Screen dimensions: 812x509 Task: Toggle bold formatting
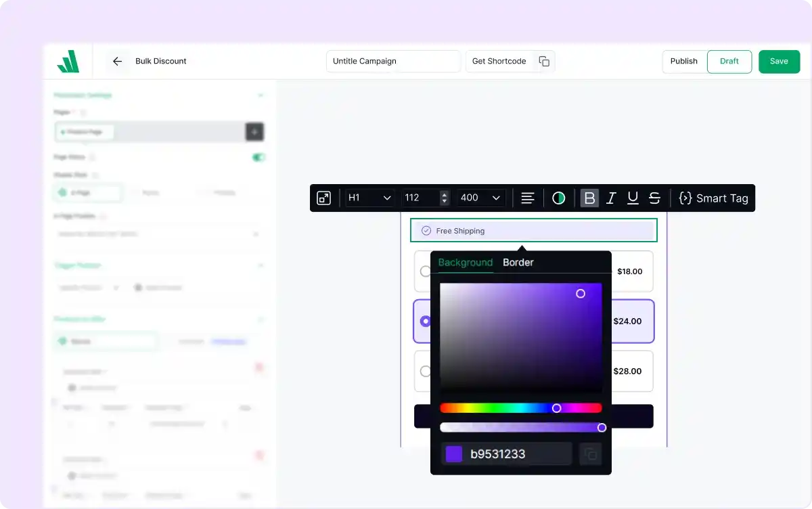coord(589,198)
